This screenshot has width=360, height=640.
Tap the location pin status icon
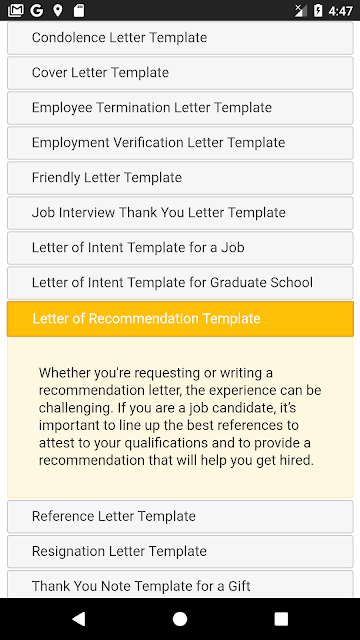tap(58, 11)
